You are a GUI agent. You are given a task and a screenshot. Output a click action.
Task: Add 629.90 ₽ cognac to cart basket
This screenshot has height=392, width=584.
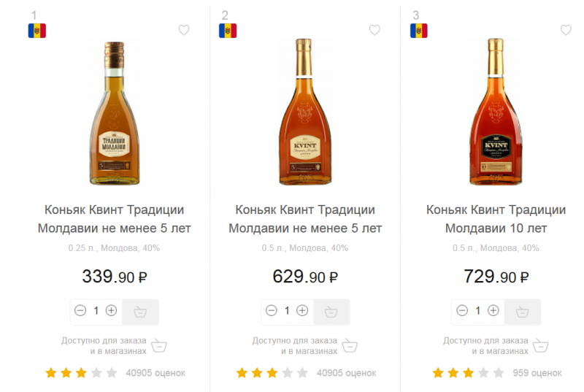331,312
